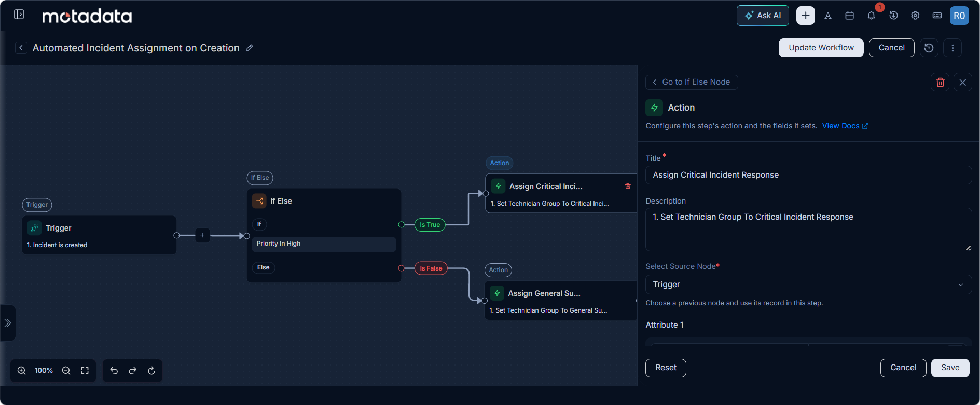Open the RO user avatar menu
The width and height of the screenshot is (980, 405).
click(959, 16)
